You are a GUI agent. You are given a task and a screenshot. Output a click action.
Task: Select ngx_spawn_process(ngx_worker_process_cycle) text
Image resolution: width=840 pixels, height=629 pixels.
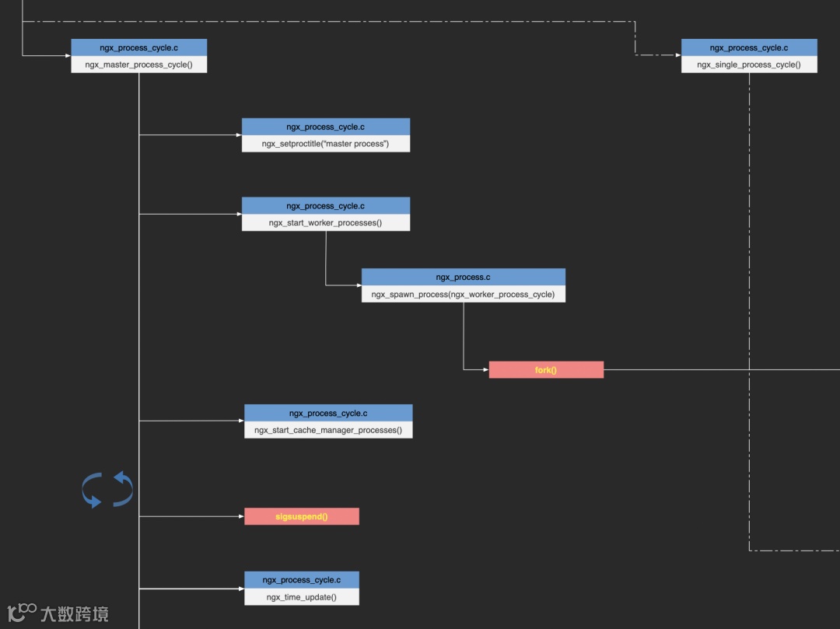[463, 295]
